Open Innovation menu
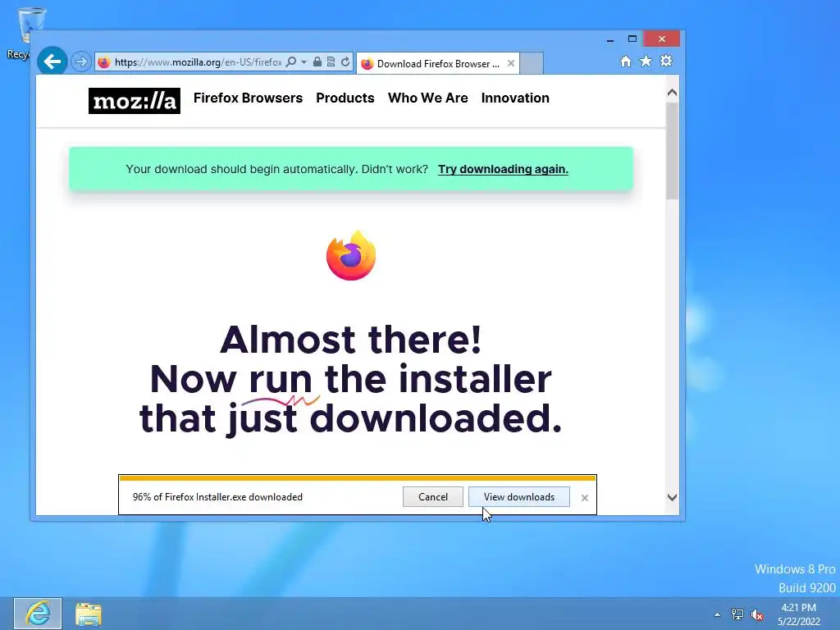 (x=515, y=98)
